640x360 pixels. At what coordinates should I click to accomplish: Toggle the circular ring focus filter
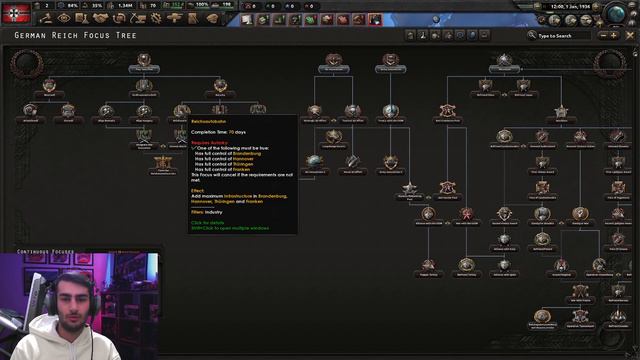pyautogui.click(x=460, y=36)
